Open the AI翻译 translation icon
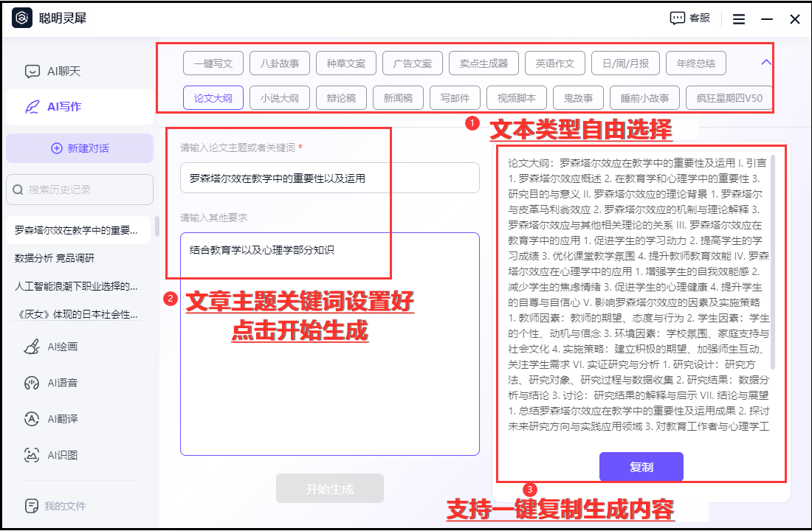 click(x=32, y=419)
